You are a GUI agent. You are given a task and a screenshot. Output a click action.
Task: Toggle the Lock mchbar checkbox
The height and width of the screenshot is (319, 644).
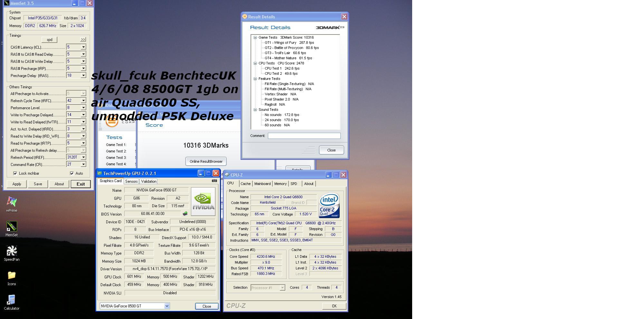(15, 173)
